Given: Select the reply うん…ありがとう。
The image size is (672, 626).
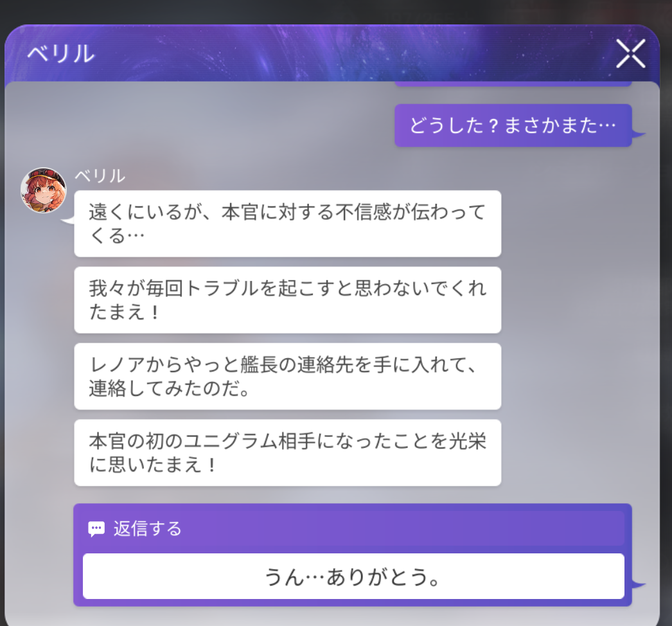Looking at the screenshot, I should click(x=353, y=576).
